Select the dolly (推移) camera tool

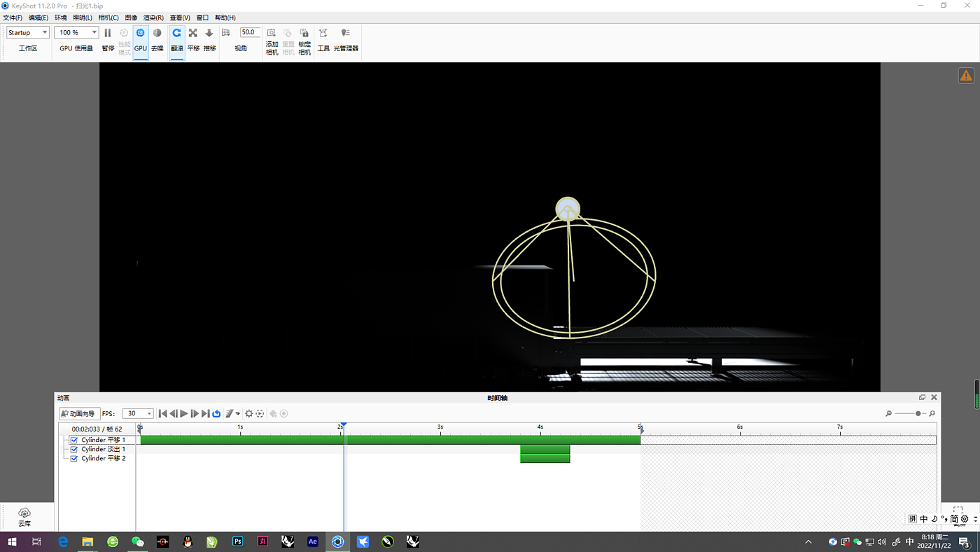click(x=209, y=33)
